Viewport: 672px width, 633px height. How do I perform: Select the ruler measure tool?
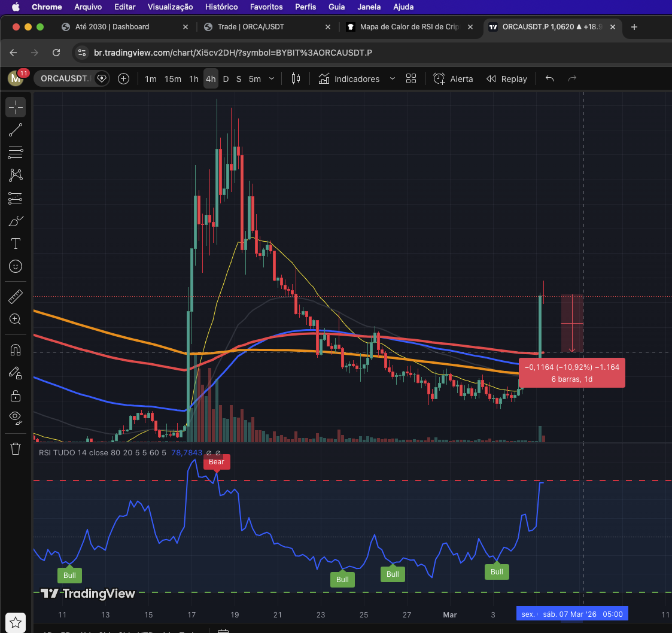click(x=16, y=296)
